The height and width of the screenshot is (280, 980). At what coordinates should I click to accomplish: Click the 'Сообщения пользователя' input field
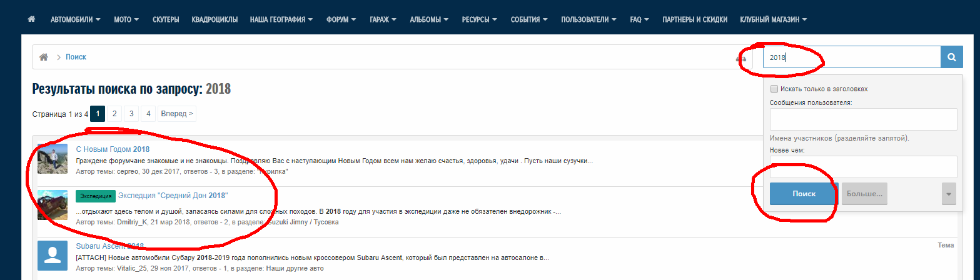pos(863,119)
